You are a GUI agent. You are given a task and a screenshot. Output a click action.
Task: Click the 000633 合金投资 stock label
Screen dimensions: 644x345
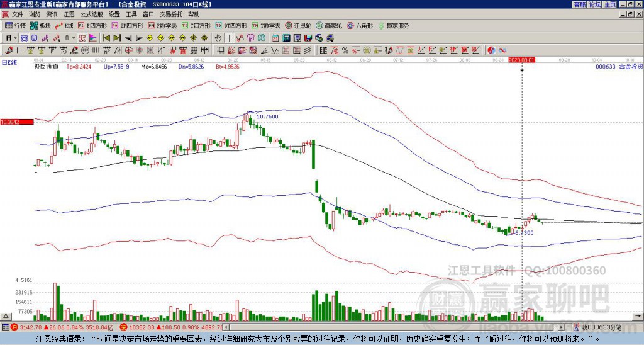[619, 66]
